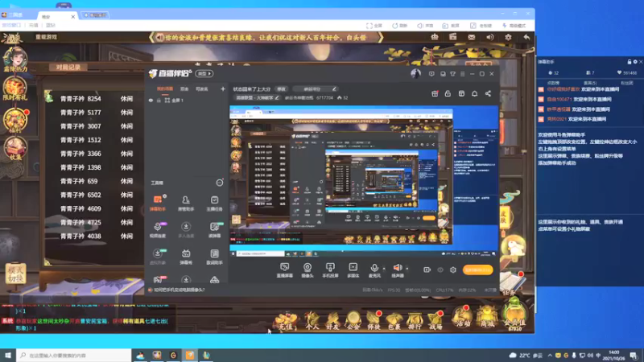
Task: Click the game back arrow icon
Action: [x=526, y=37]
